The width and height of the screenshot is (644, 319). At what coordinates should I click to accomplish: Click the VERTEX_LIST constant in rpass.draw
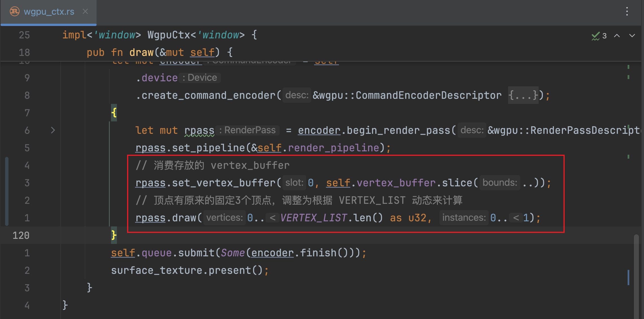314,218
